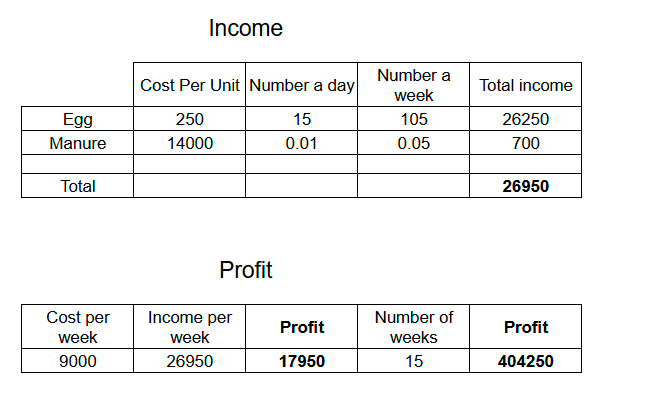Click the Number of weeks header
Image resolution: width=650 pixels, height=396 pixels.
(x=413, y=327)
